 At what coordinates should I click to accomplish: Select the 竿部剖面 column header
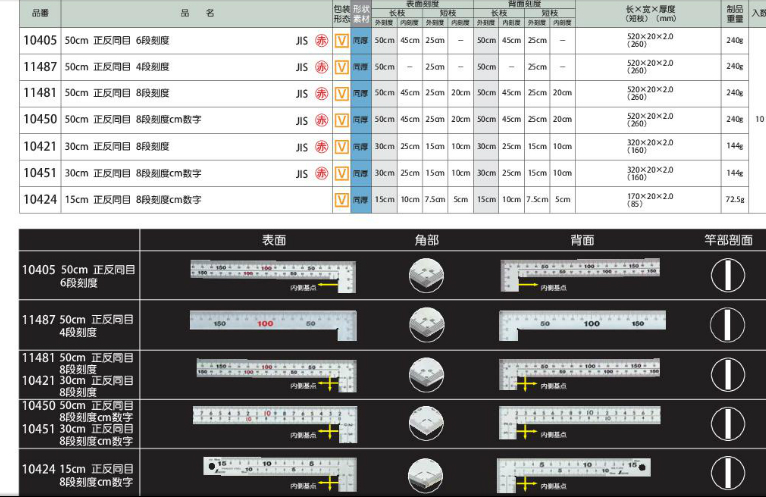pyautogui.click(x=728, y=240)
